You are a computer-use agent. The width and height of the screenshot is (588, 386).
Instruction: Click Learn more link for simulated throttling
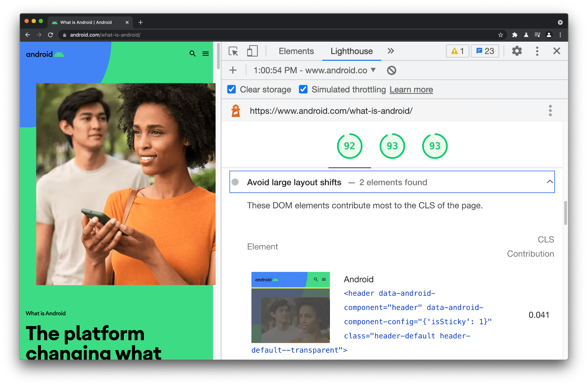pyautogui.click(x=411, y=89)
